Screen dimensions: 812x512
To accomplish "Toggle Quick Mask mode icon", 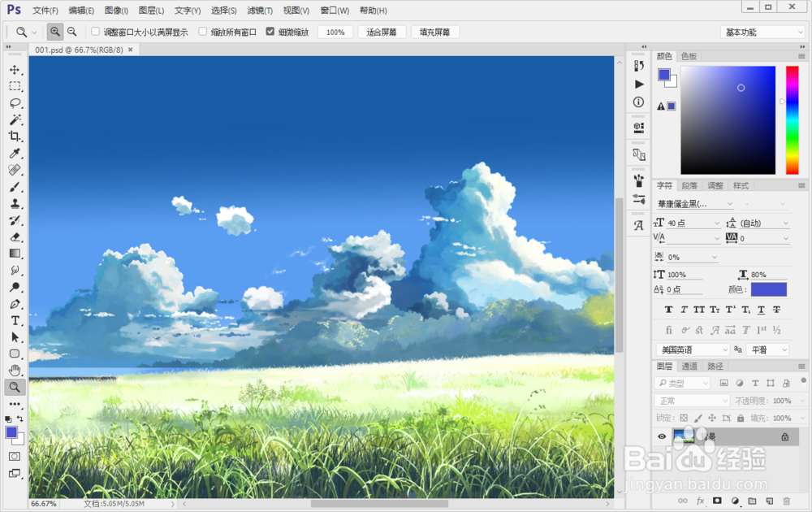I will (x=15, y=457).
